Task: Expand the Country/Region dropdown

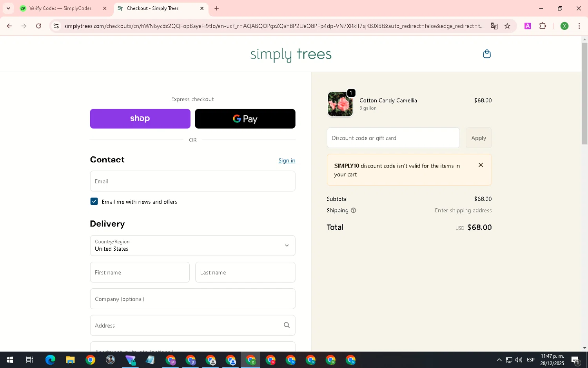Action: [x=192, y=246]
